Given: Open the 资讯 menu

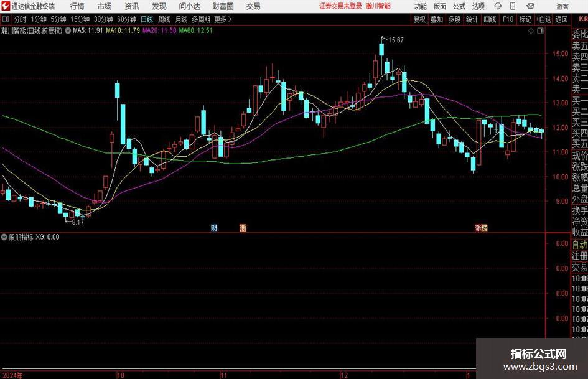Looking at the screenshot, I should pyautogui.click(x=132, y=6).
